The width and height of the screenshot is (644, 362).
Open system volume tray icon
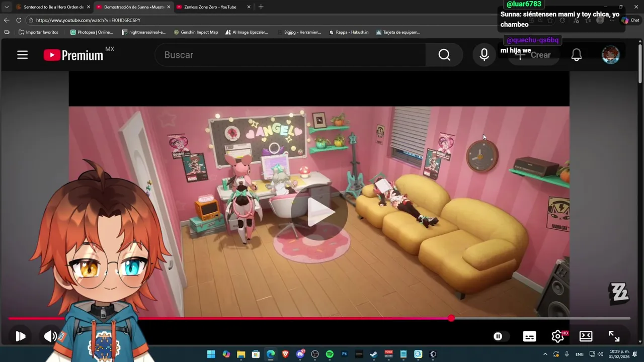(600, 354)
